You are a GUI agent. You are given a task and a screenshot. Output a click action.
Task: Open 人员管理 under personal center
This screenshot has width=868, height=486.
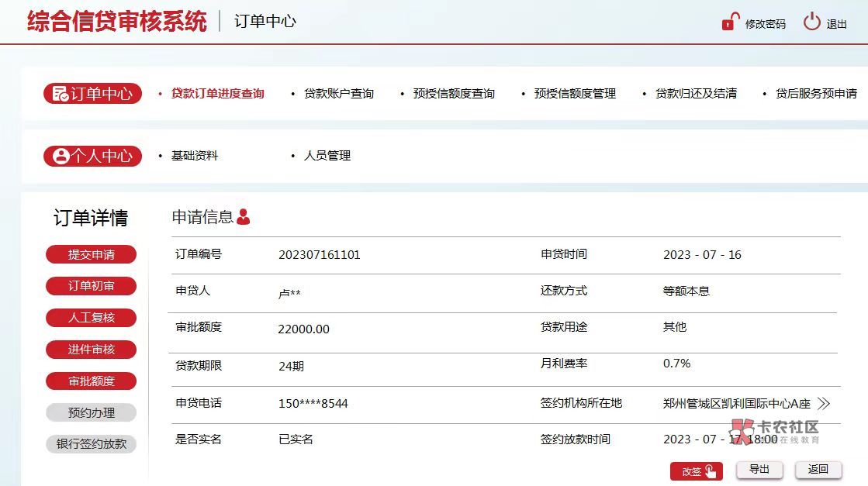327,156
